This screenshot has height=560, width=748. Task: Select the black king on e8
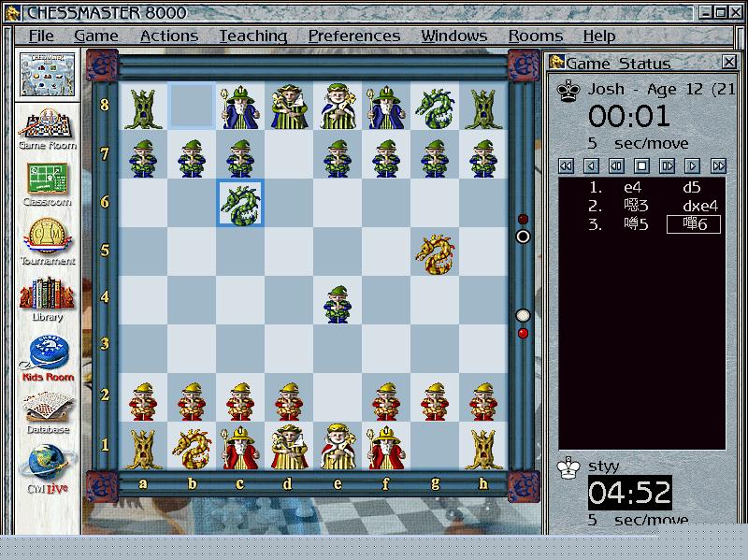click(x=338, y=107)
